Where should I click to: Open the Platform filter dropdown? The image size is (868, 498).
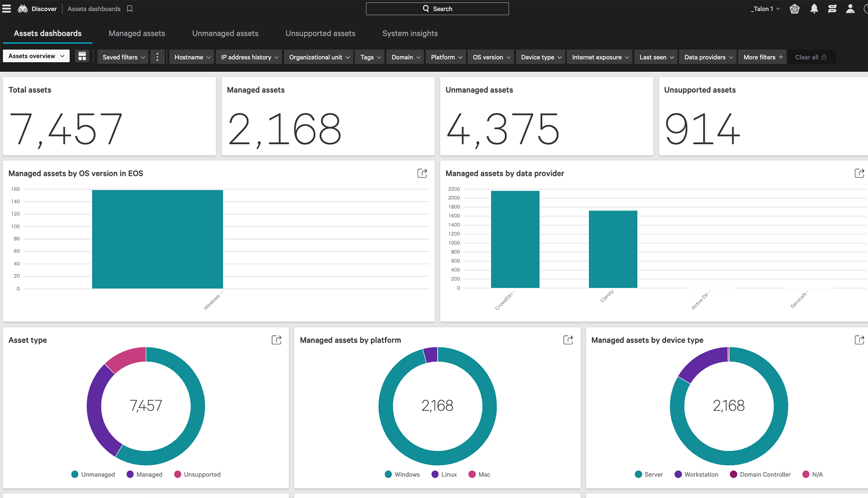click(x=446, y=57)
